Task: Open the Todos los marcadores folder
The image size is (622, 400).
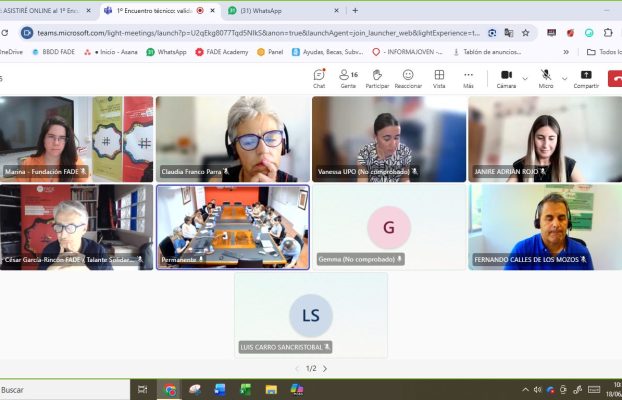Action: pyautogui.click(x=604, y=52)
